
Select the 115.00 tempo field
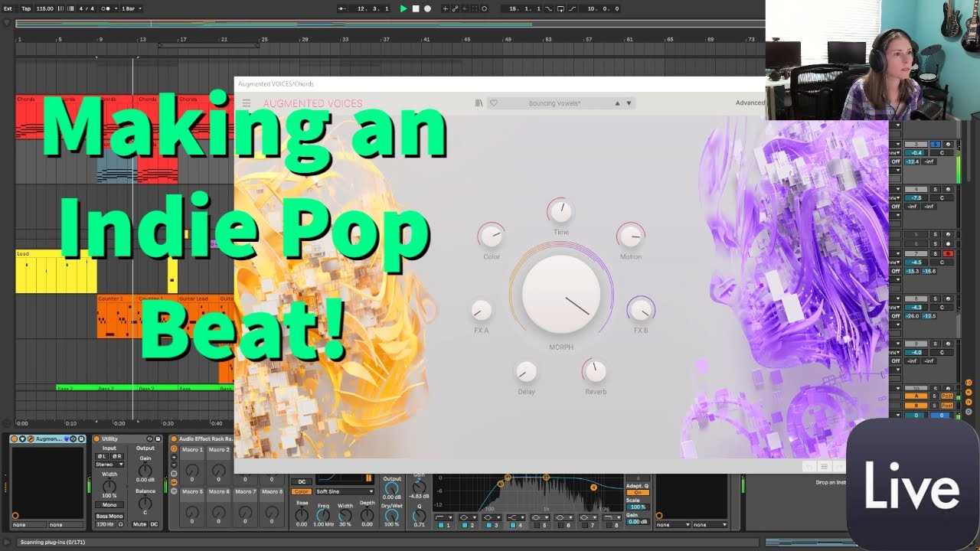point(45,8)
